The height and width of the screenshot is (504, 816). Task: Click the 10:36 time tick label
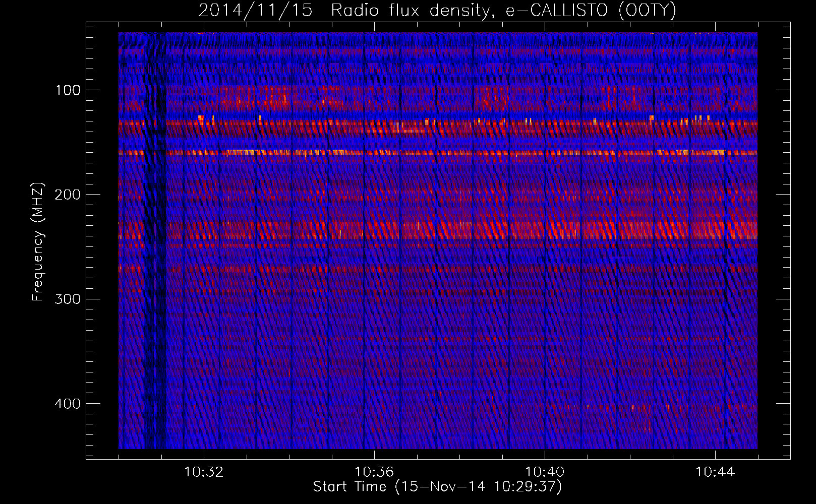point(374,472)
